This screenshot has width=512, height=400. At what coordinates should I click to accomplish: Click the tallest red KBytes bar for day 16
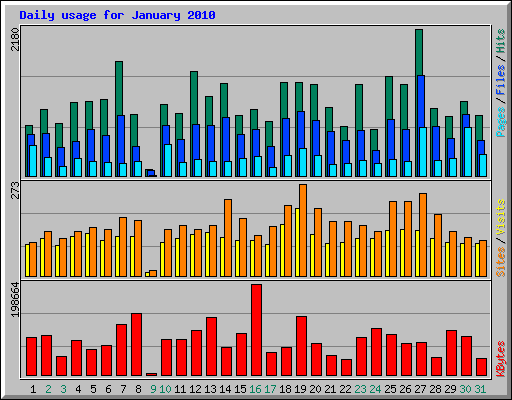click(256, 330)
